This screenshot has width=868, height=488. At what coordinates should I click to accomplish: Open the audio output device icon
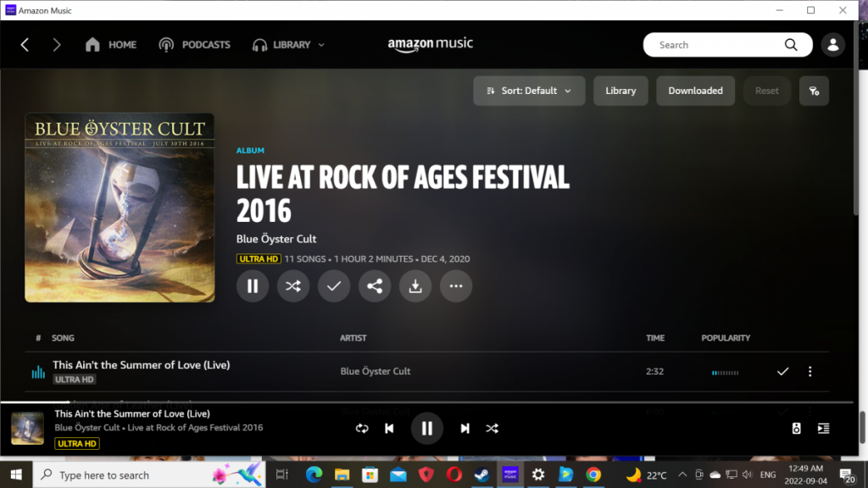pos(796,428)
